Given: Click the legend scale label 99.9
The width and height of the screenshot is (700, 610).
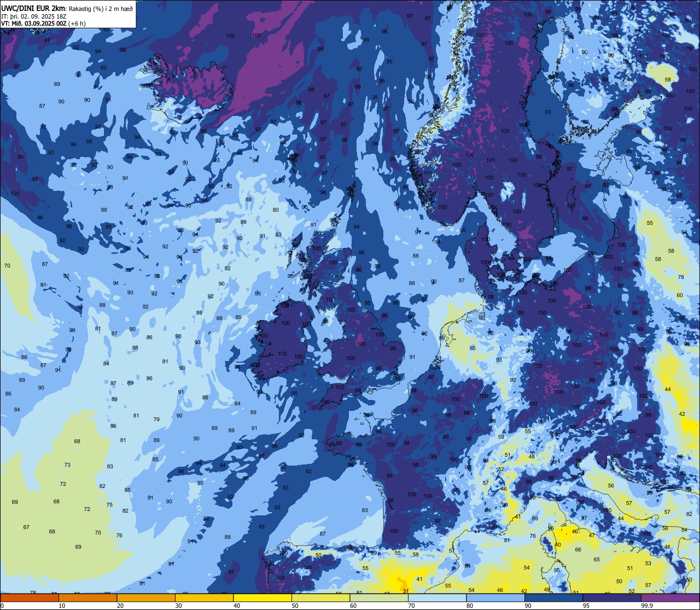Looking at the screenshot, I should coord(647,606).
